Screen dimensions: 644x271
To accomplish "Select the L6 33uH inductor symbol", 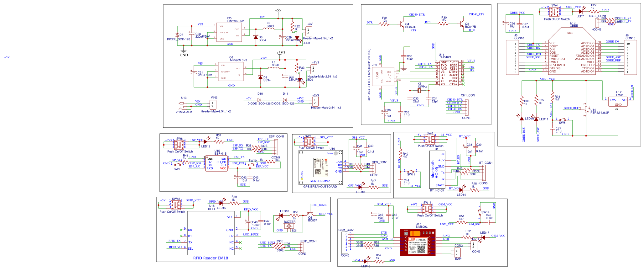I will tap(274, 67).
